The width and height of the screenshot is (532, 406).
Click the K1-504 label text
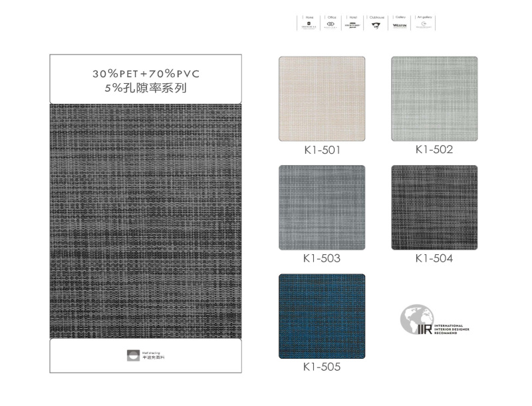point(434,258)
